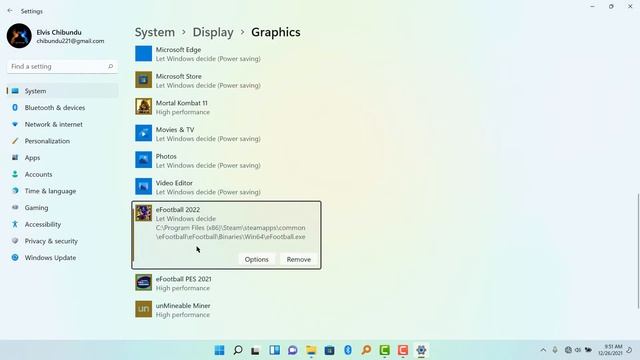This screenshot has width=640, height=360.
Task: Open Options for eFootball 2022
Action: pos(257,260)
